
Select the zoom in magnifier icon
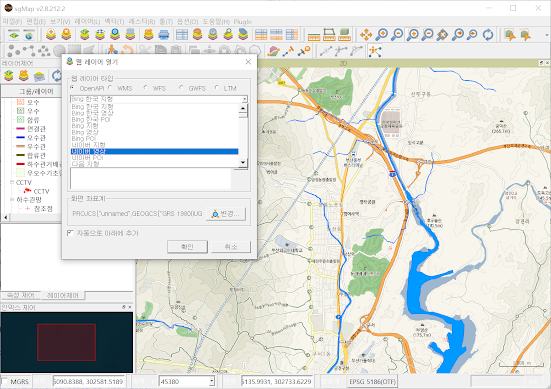pyautogui.click(x=381, y=35)
